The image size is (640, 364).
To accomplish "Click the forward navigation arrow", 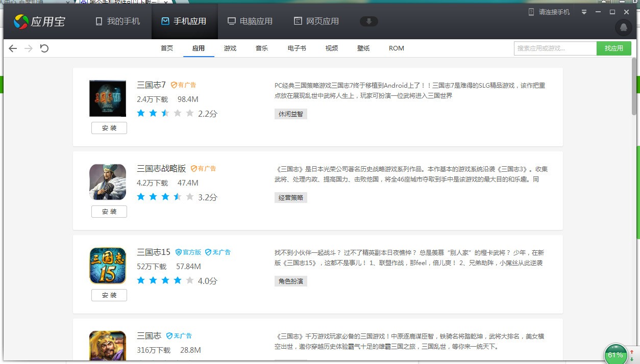I will tap(29, 48).
